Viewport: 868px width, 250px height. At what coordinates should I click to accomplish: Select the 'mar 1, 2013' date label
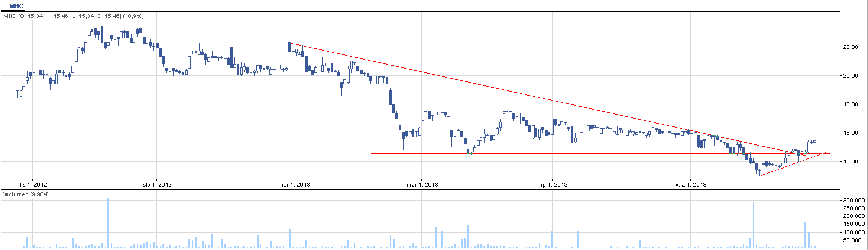[x=295, y=184]
